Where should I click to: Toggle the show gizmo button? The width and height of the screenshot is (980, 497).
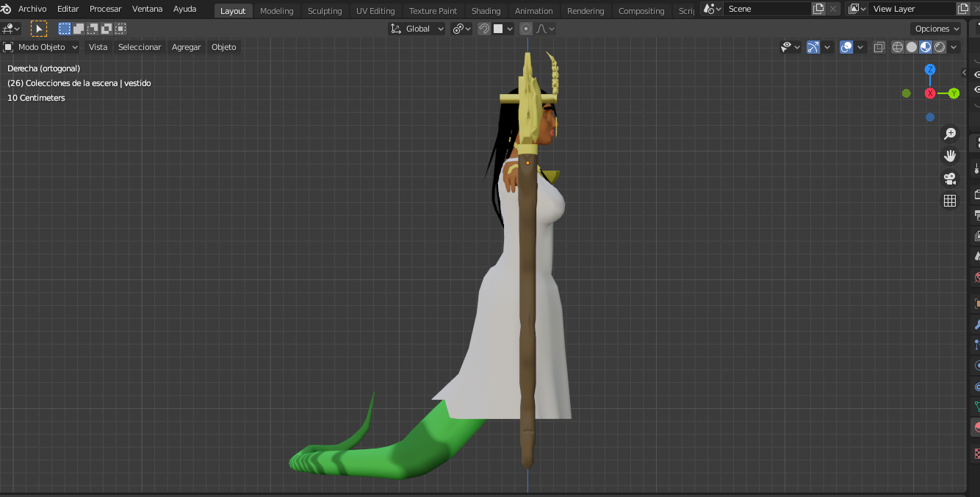tap(813, 47)
